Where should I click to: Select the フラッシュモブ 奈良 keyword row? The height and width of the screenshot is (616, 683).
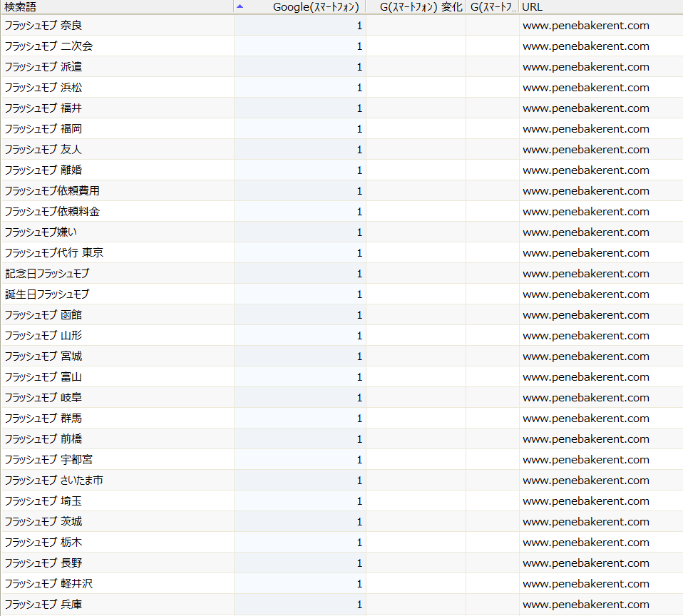[x=43, y=26]
